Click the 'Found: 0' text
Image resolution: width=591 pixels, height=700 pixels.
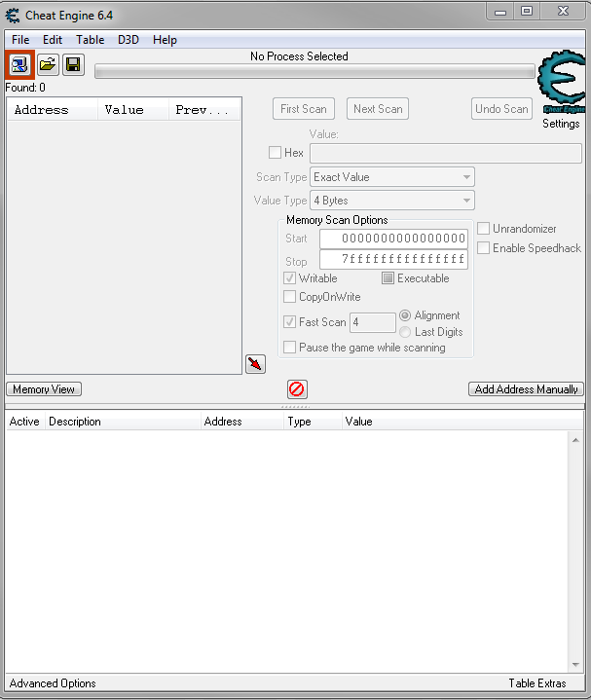(x=25, y=88)
